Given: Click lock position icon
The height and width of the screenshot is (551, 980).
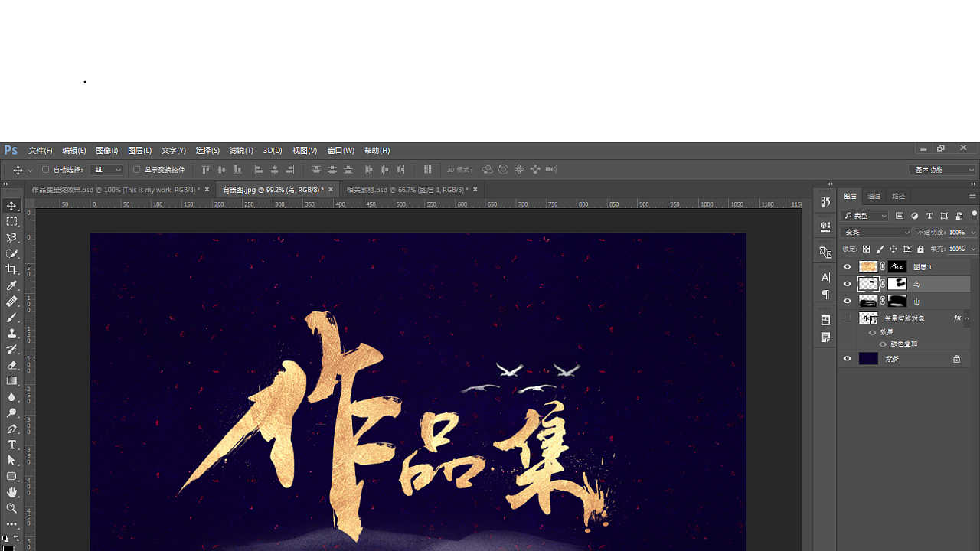Looking at the screenshot, I should [893, 249].
